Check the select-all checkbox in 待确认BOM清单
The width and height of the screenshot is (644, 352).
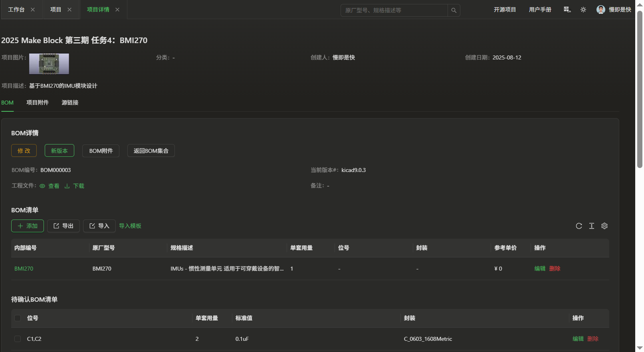(18, 318)
